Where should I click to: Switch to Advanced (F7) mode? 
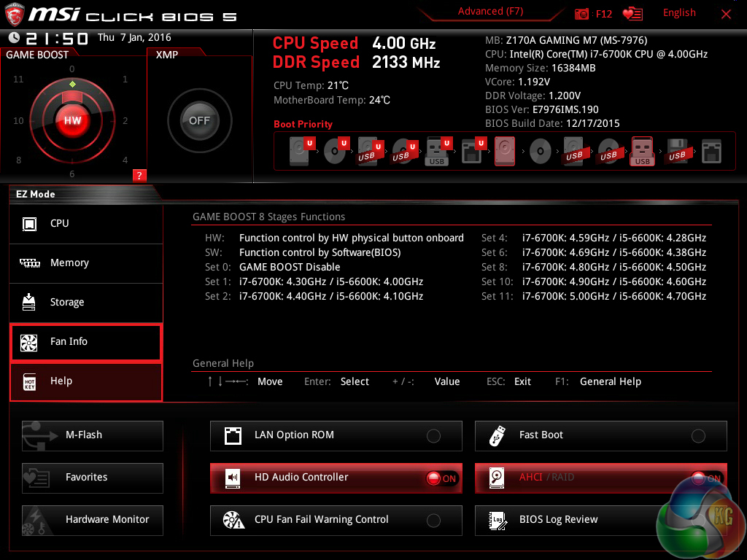490,11
